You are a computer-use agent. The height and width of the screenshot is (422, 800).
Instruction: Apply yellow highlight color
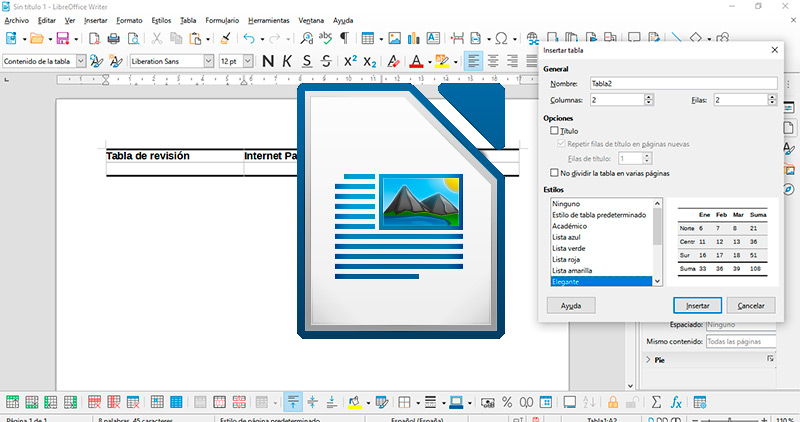click(442, 61)
